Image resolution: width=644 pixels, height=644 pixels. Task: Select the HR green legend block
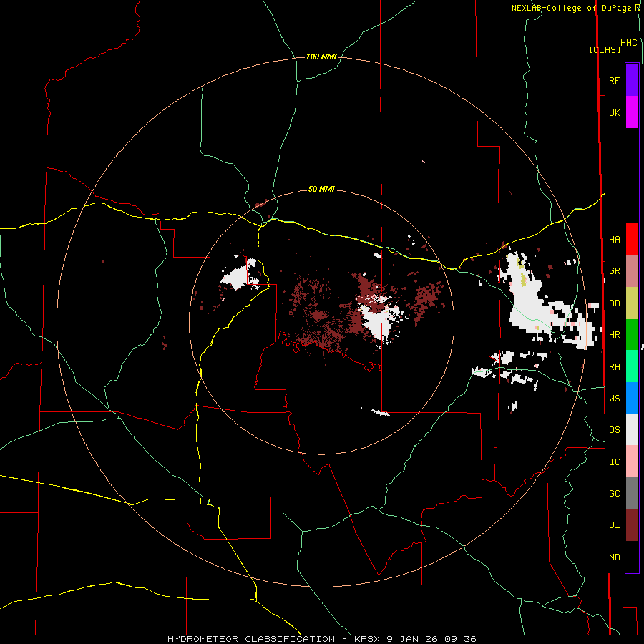click(632, 335)
